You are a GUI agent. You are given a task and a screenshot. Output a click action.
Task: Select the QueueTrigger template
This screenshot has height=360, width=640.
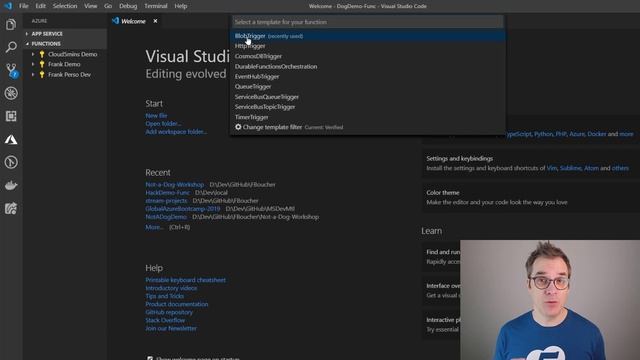point(367,87)
